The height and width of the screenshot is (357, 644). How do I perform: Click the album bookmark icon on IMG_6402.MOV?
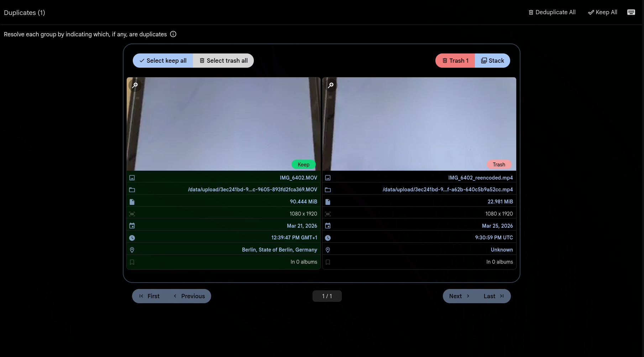click(132, 262)
